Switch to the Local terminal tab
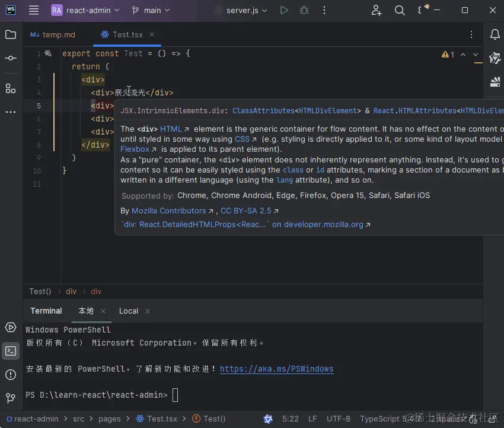 click(129, 311)
